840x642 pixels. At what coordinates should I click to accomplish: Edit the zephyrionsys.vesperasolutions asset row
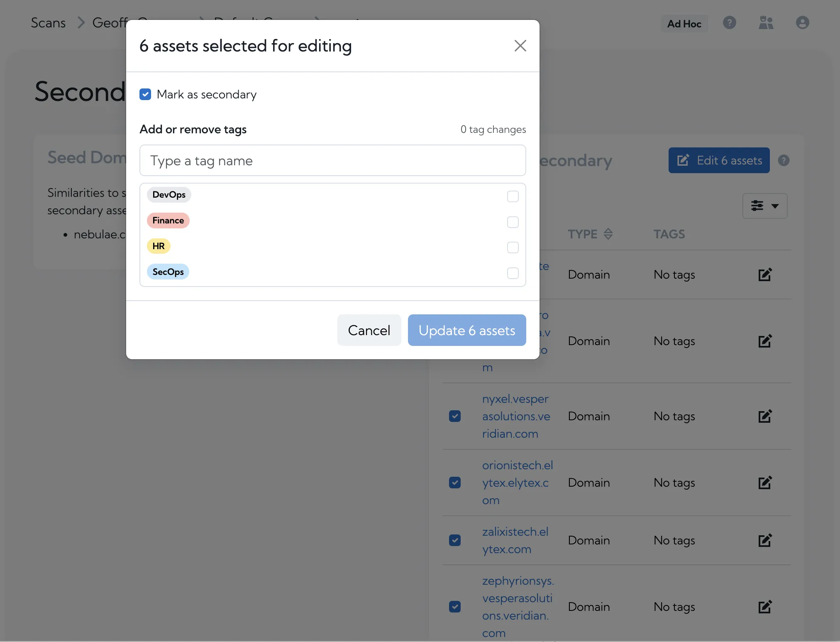[x=765, y=607]
